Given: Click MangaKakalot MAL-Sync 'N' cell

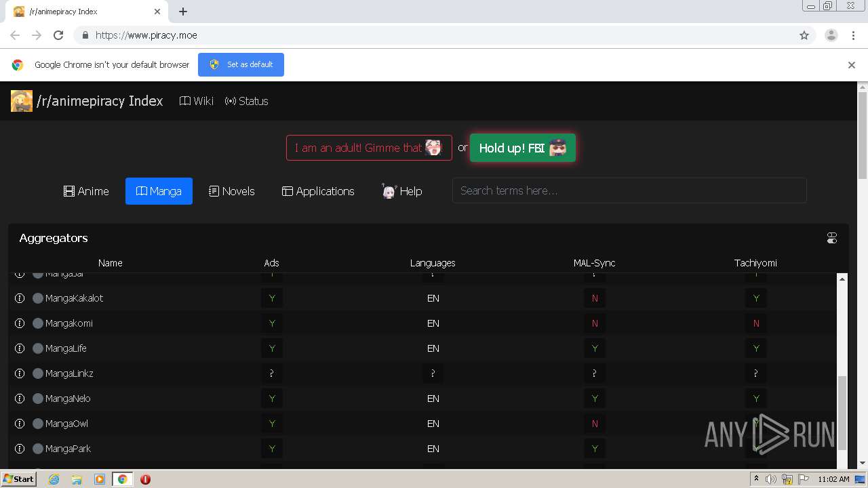Looking at the screenshot, I should tap(595, 298).
